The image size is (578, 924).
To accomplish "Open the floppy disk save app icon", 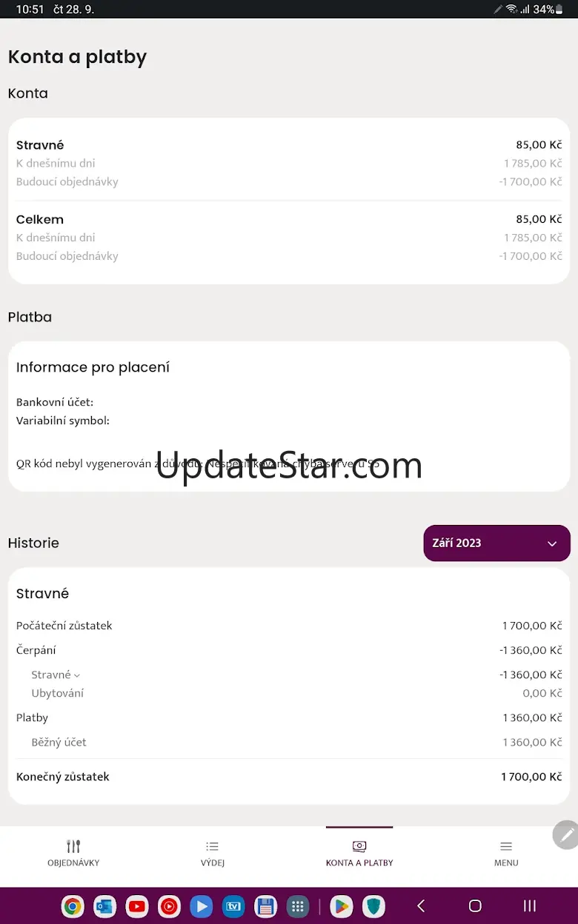I will [265, 906].
